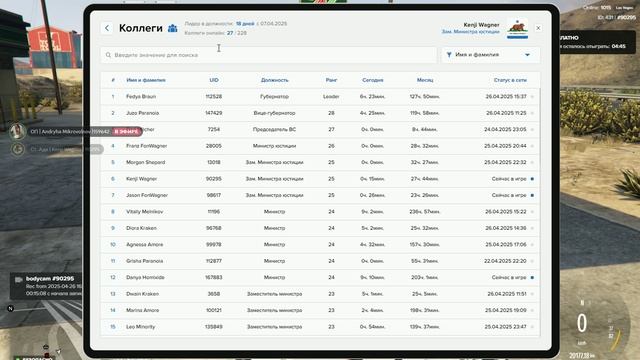This screenshot has width=640, height=360.
Task: Click the search magnifier icon
Action: 108,55
